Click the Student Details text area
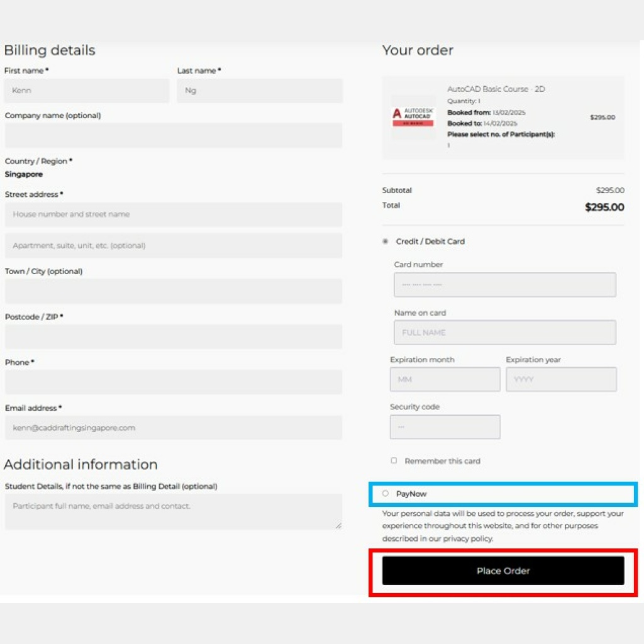Viewport: 644px width, 644px height. pyautogui.click(x=174, y=511)
